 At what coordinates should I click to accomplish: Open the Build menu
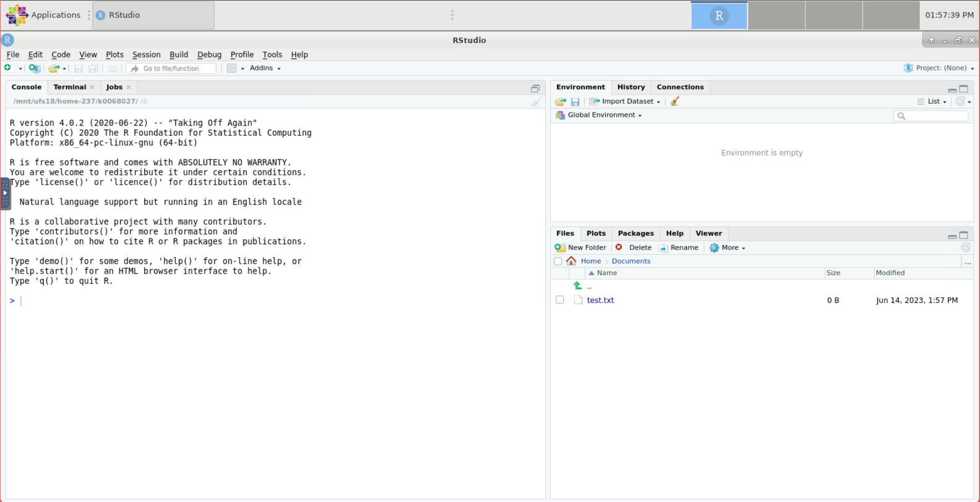click(x=179, y=55)
